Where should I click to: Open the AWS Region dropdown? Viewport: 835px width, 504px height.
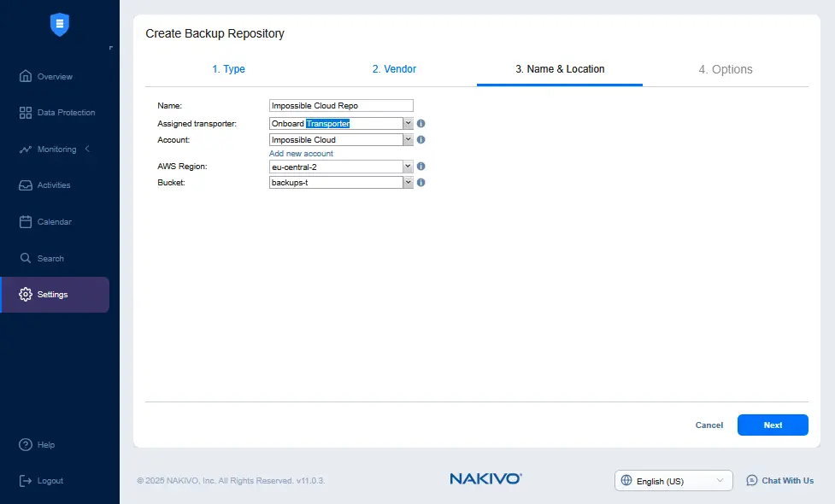pyautogui.click(x=408, y=167)
